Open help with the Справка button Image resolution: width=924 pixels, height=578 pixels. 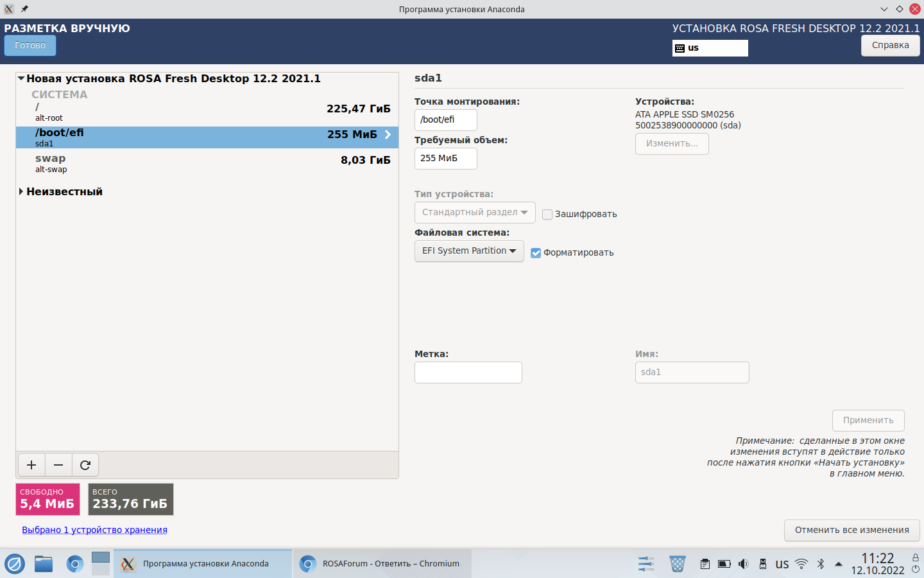click(890, 46)
